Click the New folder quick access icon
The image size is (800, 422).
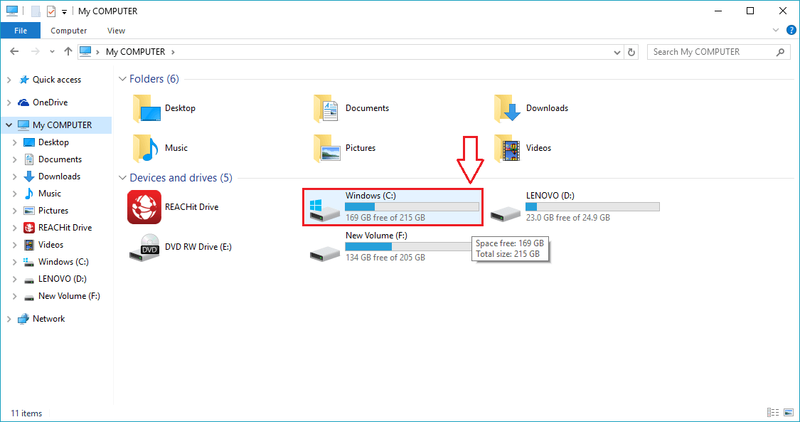point(35,11)
